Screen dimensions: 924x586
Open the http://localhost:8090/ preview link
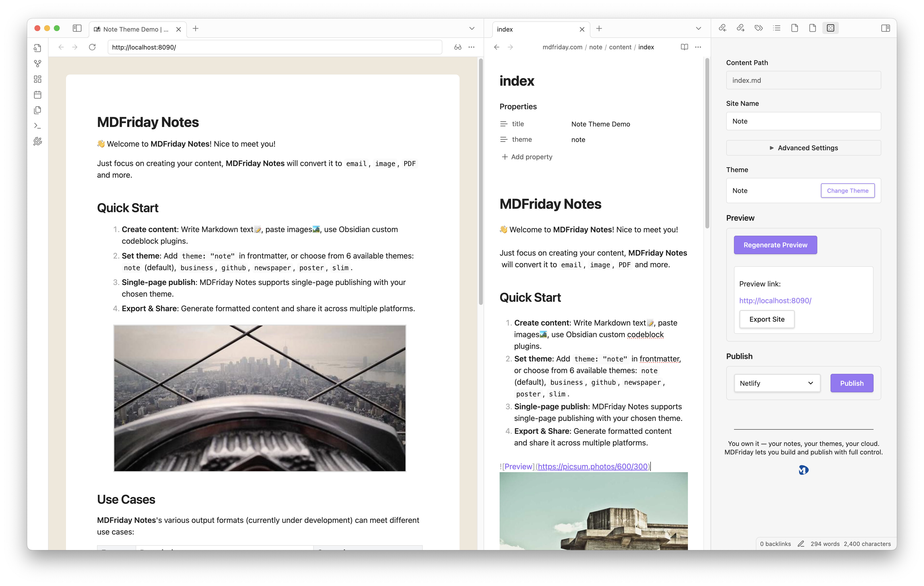(775, 301)
